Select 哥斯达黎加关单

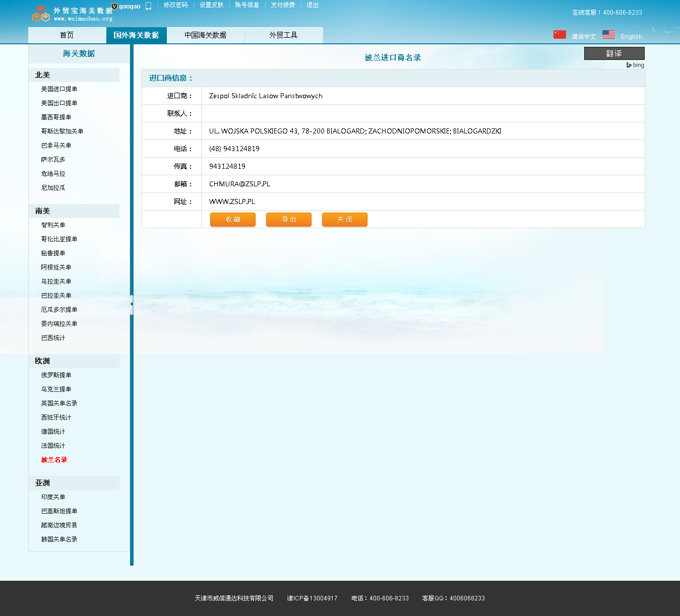62,131
